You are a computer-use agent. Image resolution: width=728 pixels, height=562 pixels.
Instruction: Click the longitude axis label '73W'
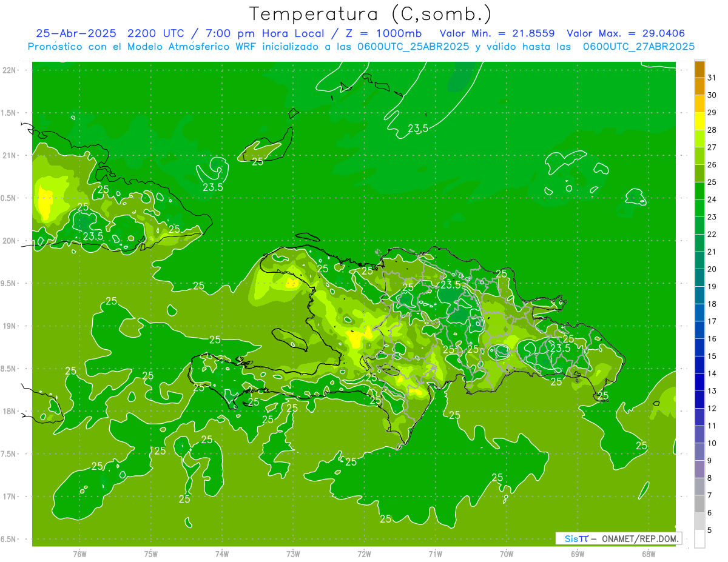pyautogui.click(x=293, y=554)
